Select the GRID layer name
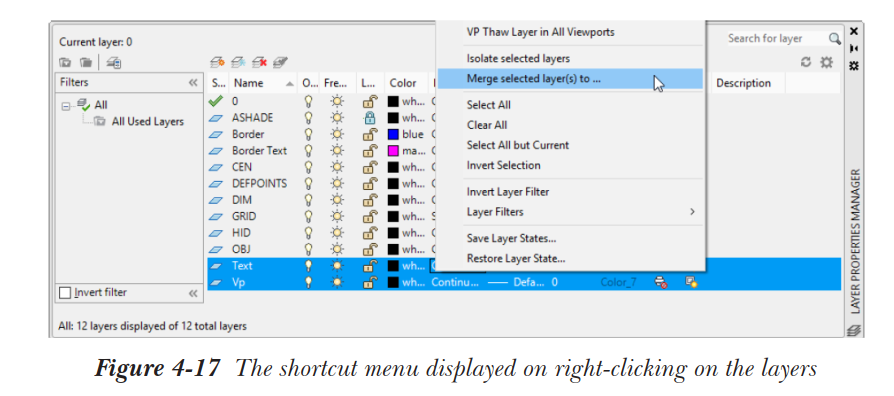This screenshot has width=894, height=396. [x=244, y=217]
